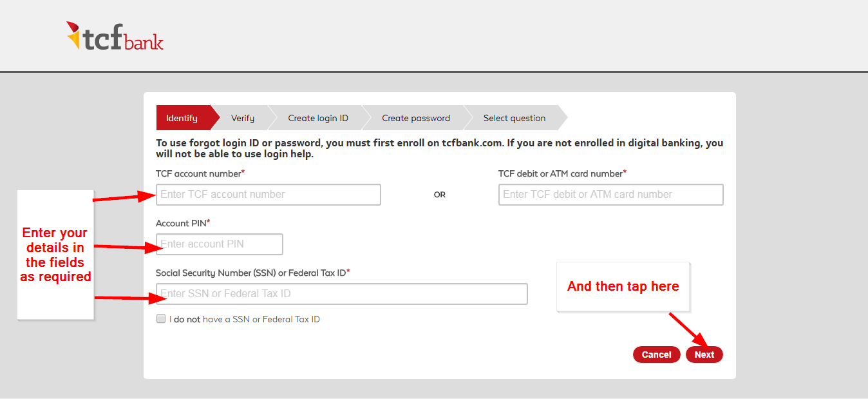Check the I do not have a SSN box
The image size is (868, 399).
[160, 318]
